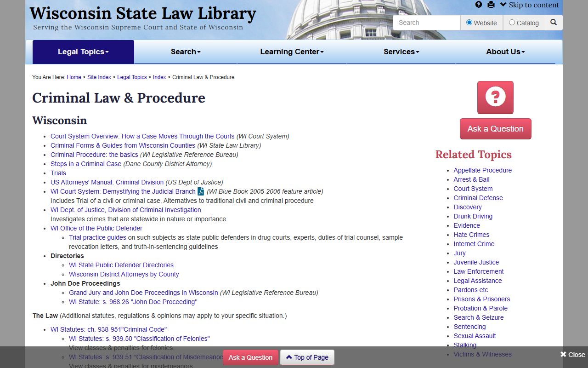Expand the Search menu

pos(186,52)
